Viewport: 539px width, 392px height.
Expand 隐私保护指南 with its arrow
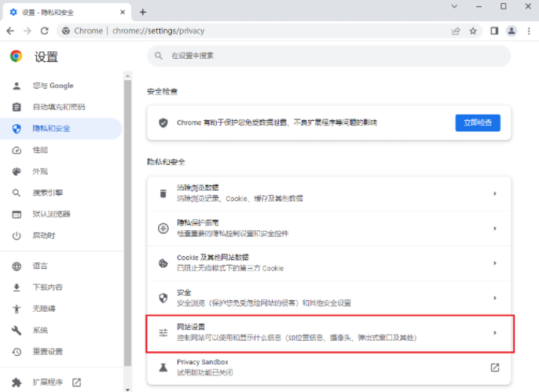(x=495, y=228)
